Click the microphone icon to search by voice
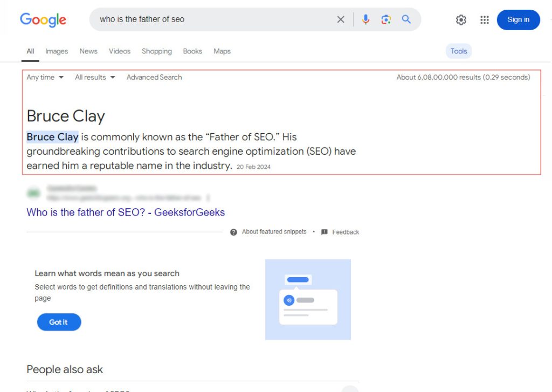Viewport: 552px width, 392px height. tap(365, 19)
